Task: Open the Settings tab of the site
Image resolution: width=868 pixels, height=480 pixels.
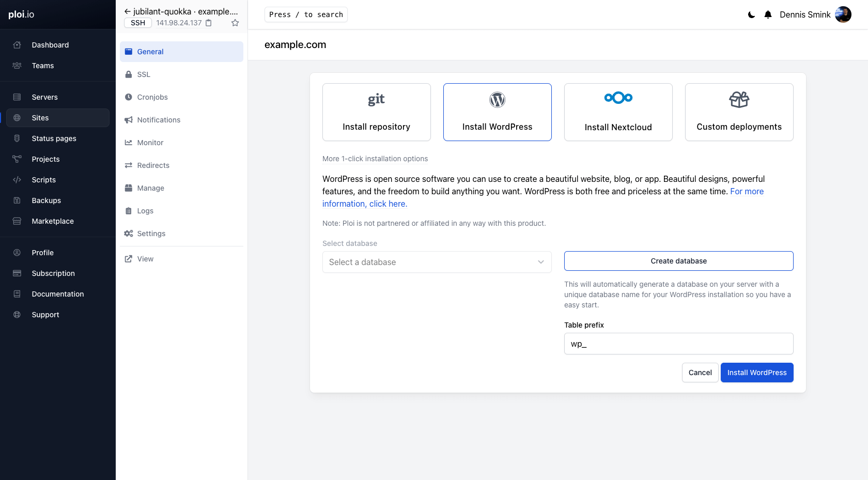Action: click(151, 234)
